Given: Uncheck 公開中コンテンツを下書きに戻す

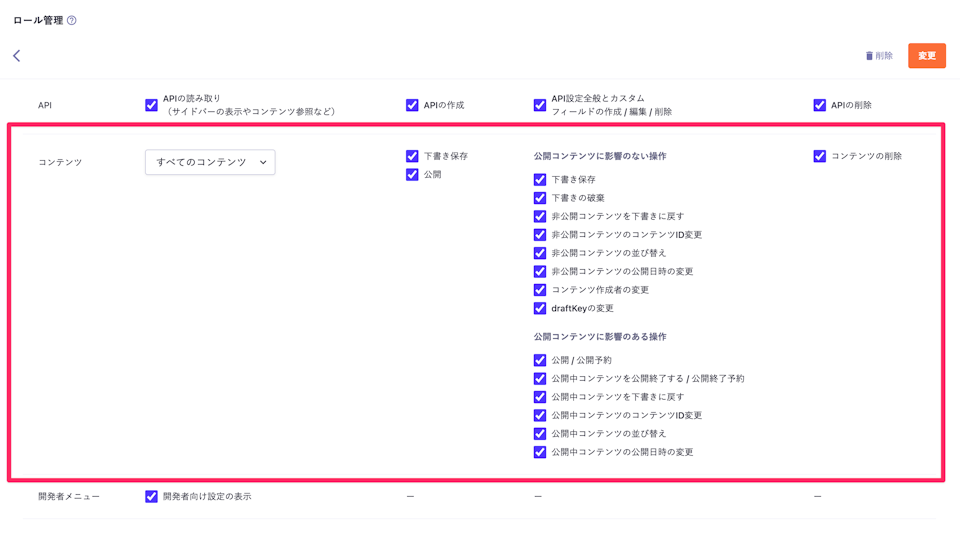Looking at the screenshot, I should (x=540, y=397).
